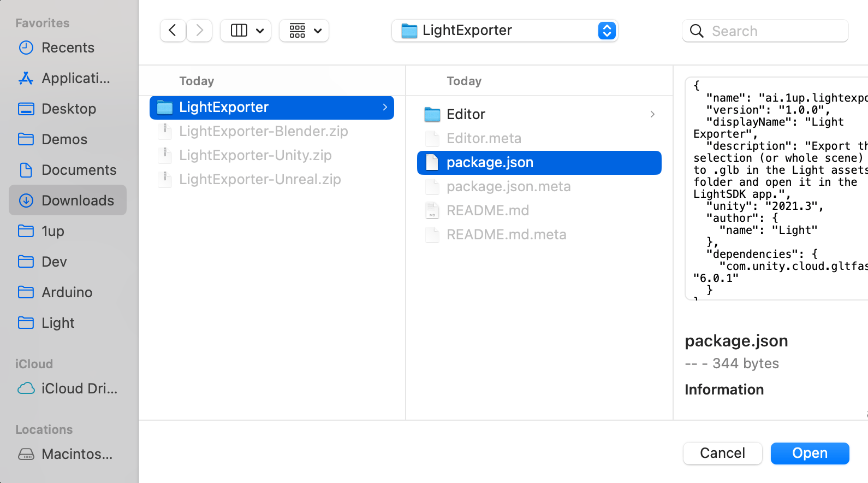Open the Light folder in the sidebar
Screen dimensions: 868x483
coord(68,323)
